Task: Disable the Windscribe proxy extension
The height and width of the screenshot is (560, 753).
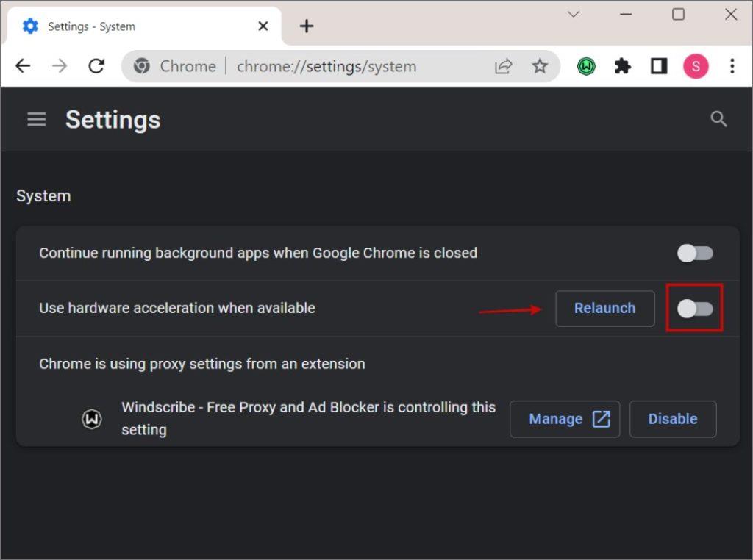Action: 673,419
